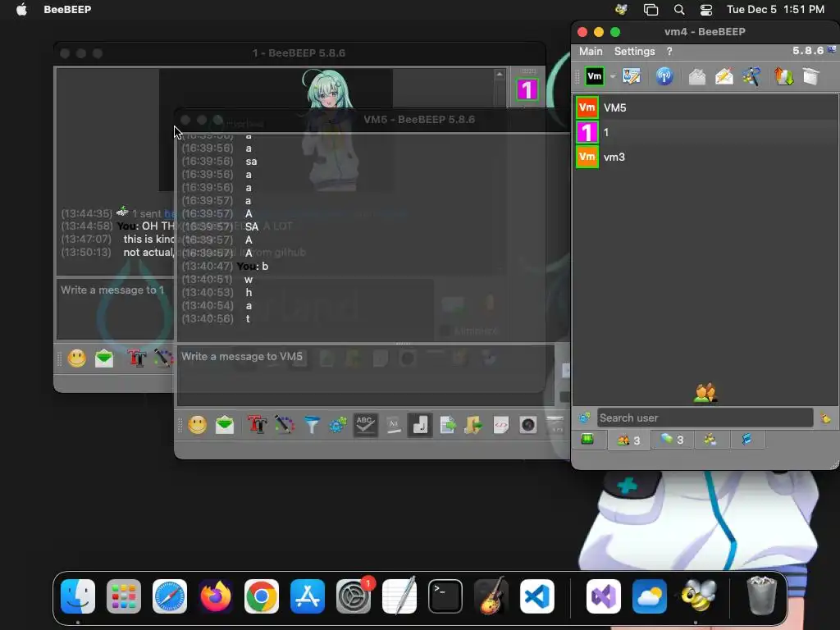The image size is (840, 630).
Task: Open Terminal from the dock
Action: tap(445, 596)
